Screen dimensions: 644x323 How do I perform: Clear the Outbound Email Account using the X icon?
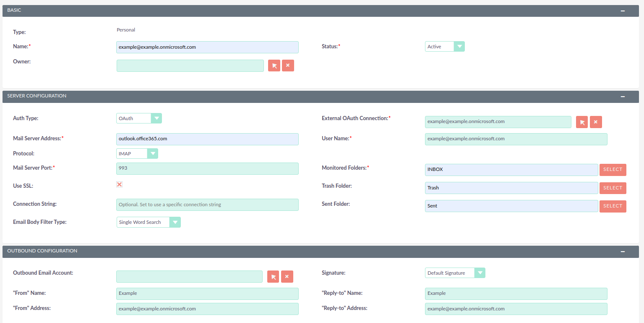coord(287,276)
